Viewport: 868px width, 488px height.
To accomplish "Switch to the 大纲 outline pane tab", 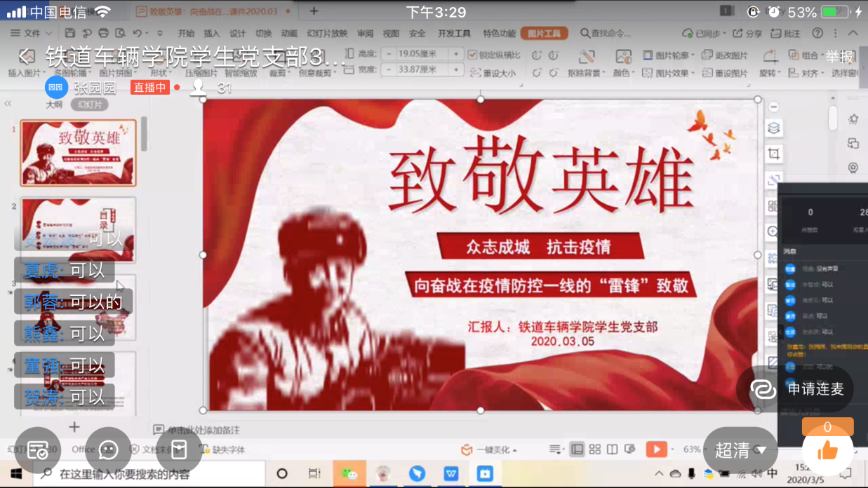I will tap(54, 104).
